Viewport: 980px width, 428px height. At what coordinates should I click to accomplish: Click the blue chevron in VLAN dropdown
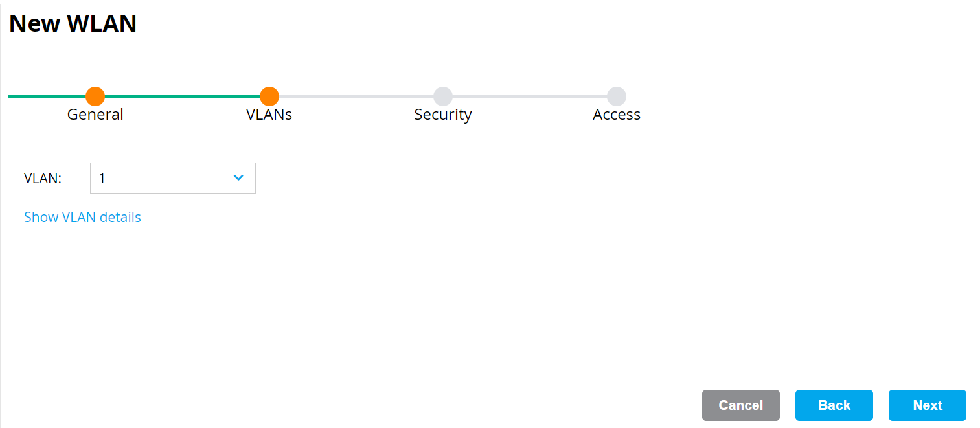tap(238, 178)
